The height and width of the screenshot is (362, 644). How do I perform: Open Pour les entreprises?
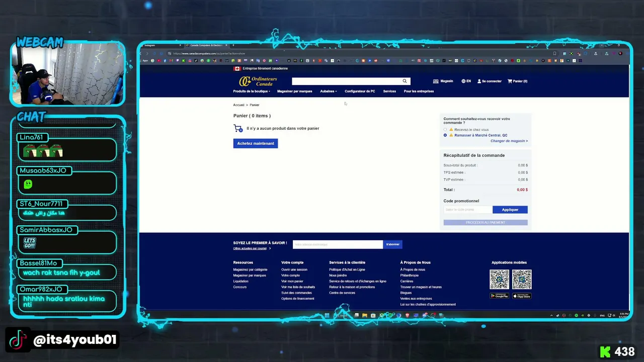pyautogui.click(x=419, y=92)
